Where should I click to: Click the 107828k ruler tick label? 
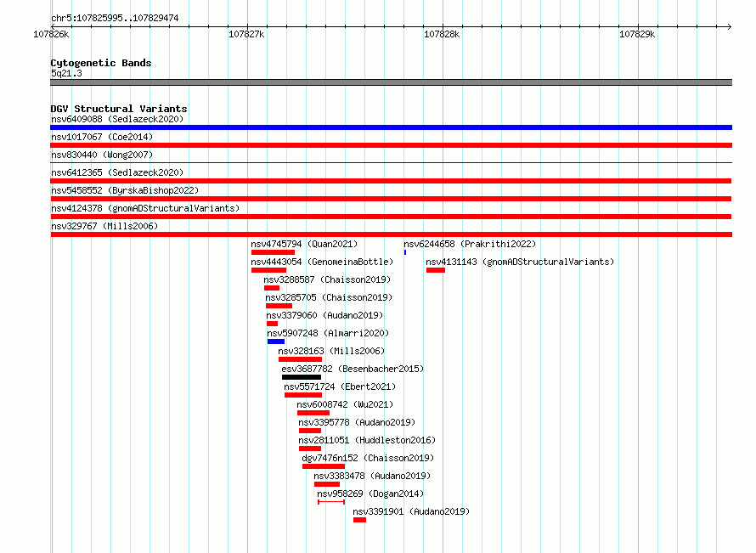tap(442, 34)
